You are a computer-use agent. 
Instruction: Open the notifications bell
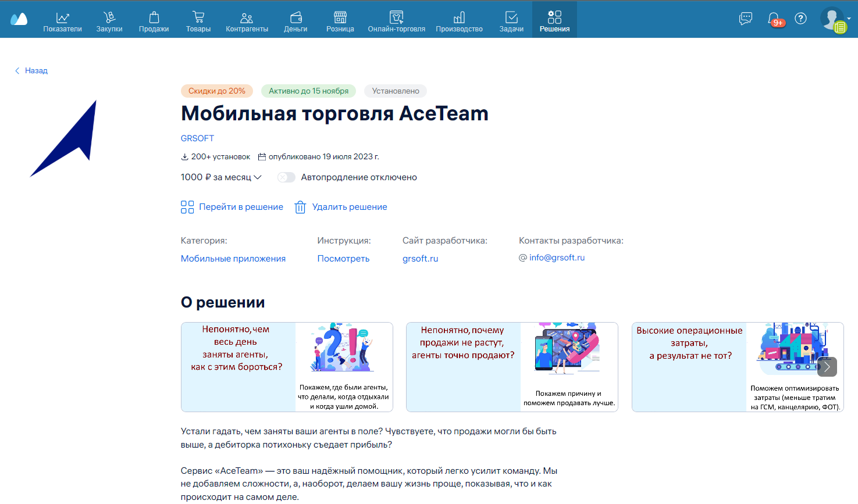click(x=774, y=19)
